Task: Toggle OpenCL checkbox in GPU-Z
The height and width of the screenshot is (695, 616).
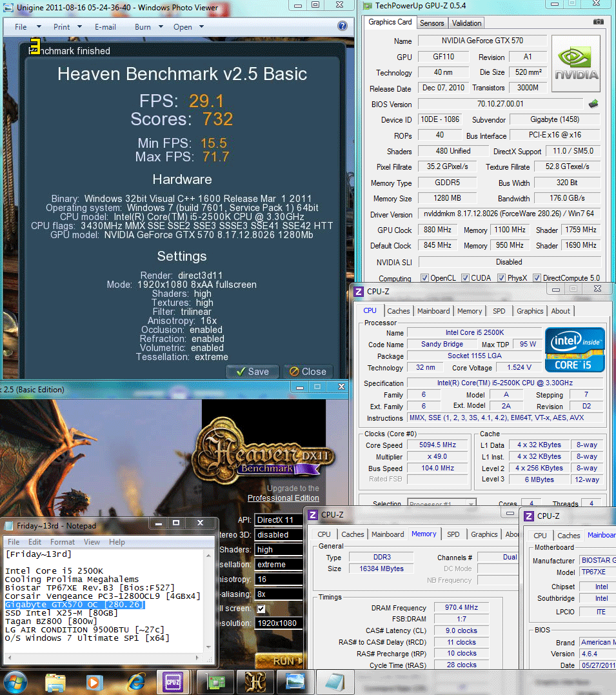Action: [x=425, y=278]
